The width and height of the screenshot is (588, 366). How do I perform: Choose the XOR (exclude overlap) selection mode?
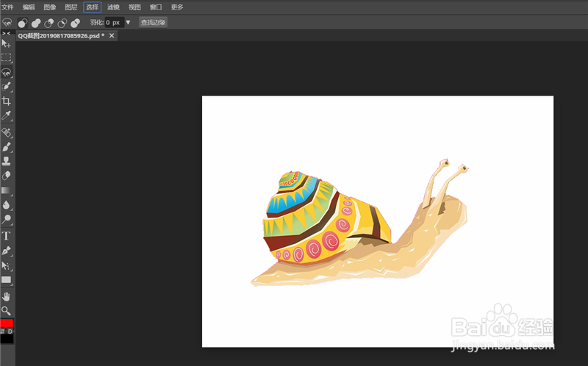tap(76, 23)
